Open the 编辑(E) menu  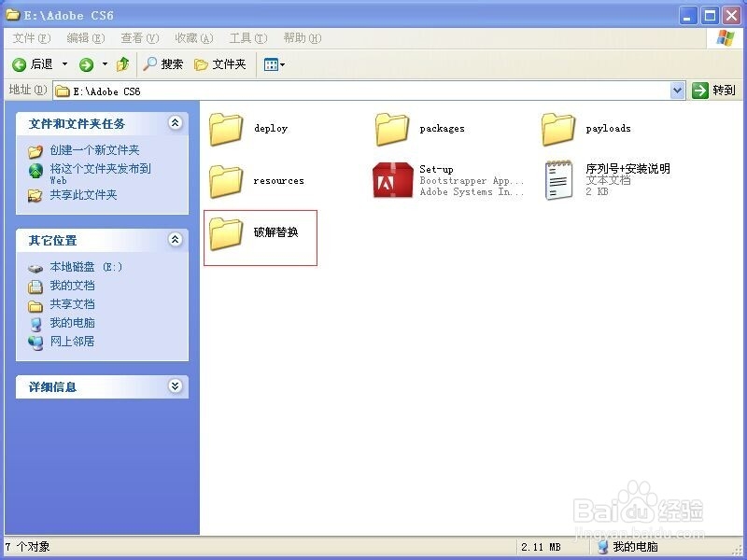(86, 38)
